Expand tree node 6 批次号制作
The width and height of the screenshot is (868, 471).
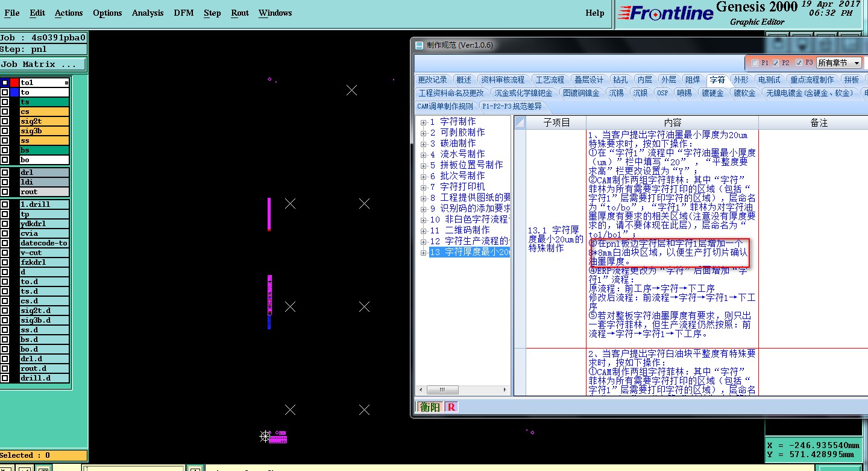pos(424,176)
